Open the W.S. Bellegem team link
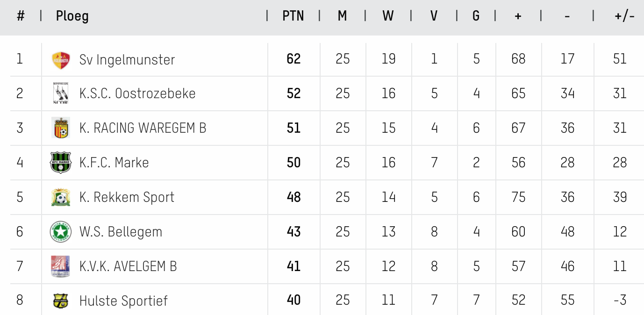644x315 pixels. [121, 232]
